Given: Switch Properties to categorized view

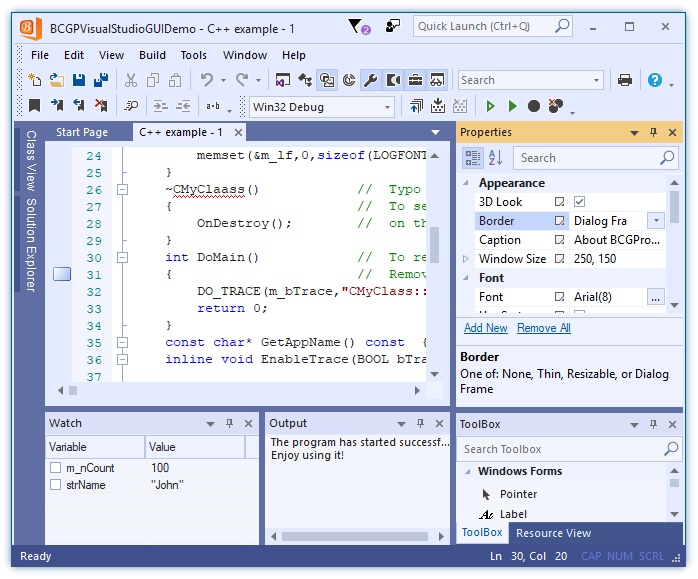Looking at the screenshot, I should [x=472, y=158].
